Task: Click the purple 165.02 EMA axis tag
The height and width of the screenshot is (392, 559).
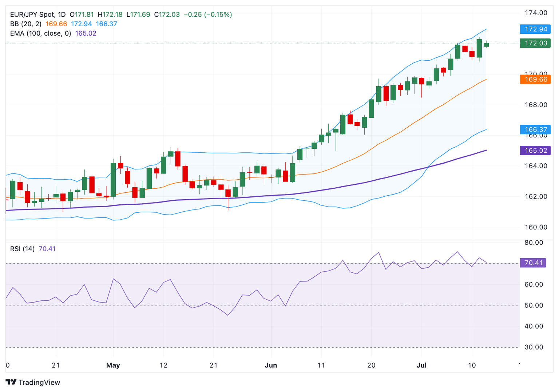Action: [x=535, y=151]
